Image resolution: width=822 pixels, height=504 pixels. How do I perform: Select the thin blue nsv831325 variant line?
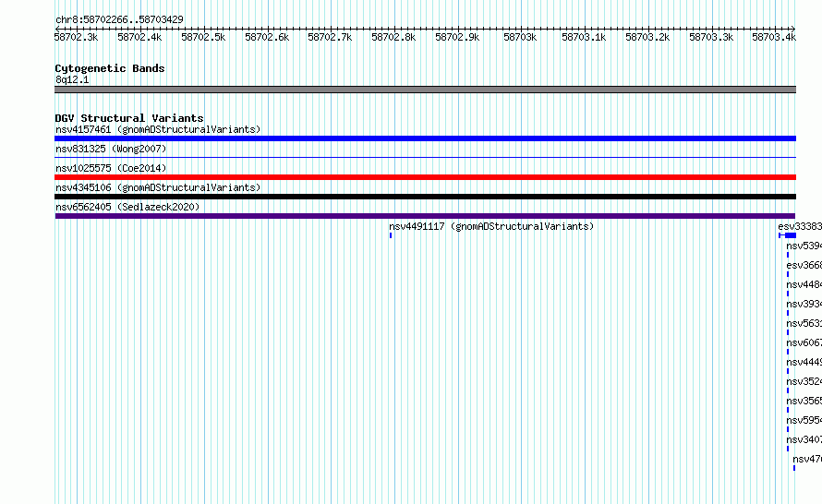pos(425,157)
